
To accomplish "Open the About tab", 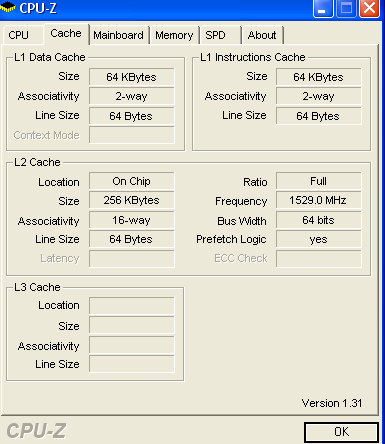I will click(262, 35).
